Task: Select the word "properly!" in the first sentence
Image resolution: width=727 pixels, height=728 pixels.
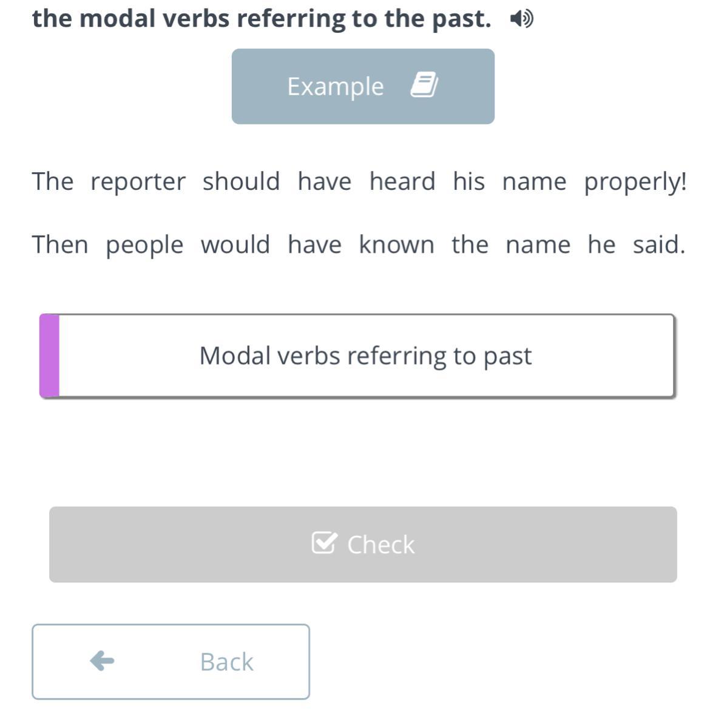Action: tap(635, 182)
